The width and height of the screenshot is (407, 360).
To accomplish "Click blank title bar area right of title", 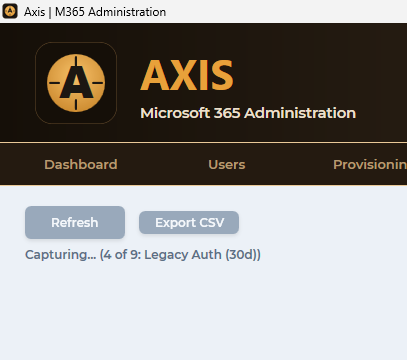I will [287, 12].
